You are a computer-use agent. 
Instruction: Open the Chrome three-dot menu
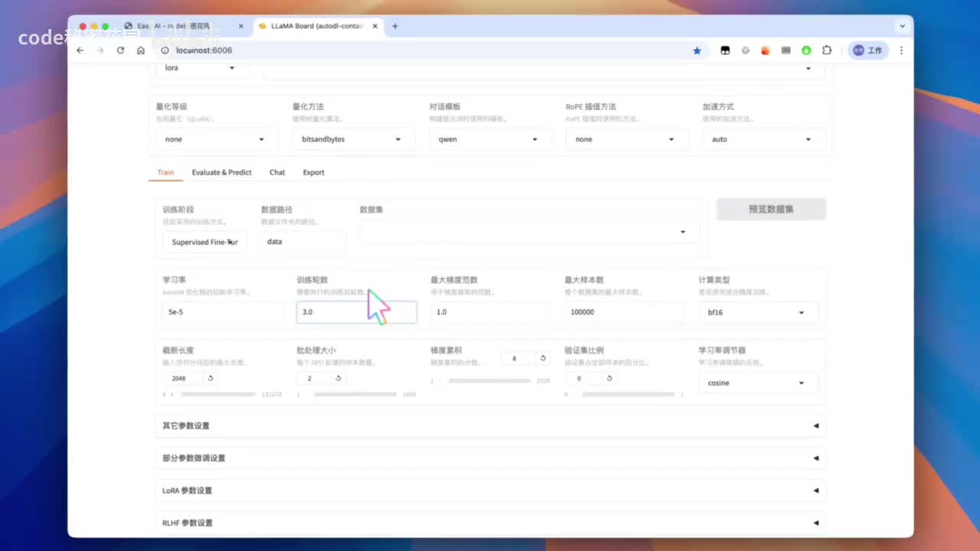click(901, 51)
